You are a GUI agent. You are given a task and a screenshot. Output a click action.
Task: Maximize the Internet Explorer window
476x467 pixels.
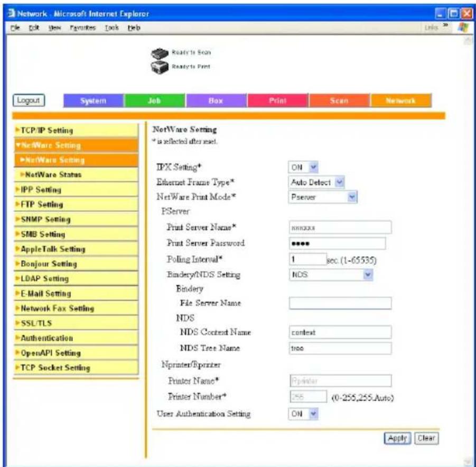(453, 14)
